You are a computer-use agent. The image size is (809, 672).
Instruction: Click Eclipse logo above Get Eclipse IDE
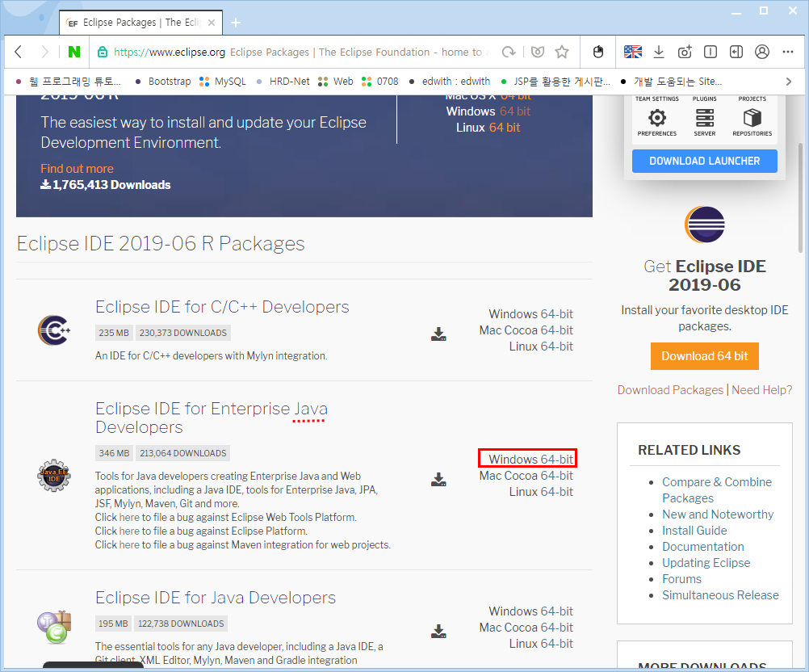(705, 225)
